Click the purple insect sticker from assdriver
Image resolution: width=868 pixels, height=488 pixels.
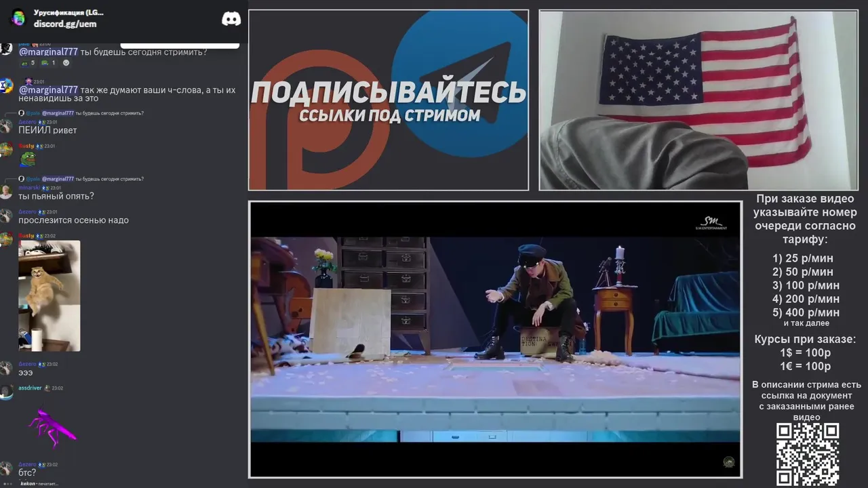click(x=52, y=428)
